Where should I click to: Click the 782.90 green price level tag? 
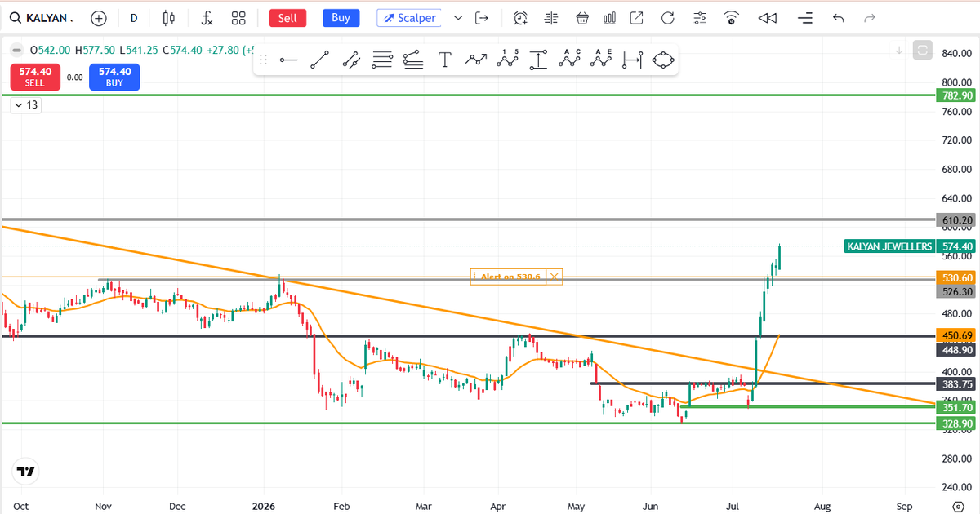[957, 95]
